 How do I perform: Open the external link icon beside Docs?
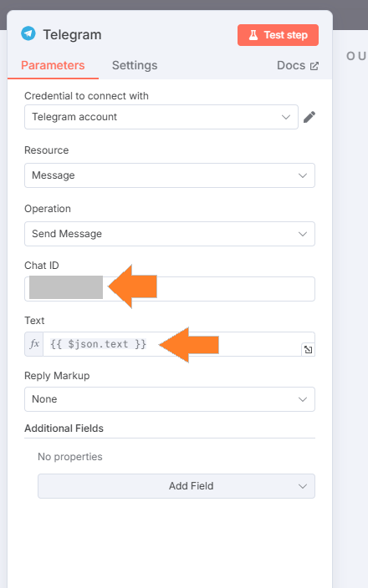point(314,66)
